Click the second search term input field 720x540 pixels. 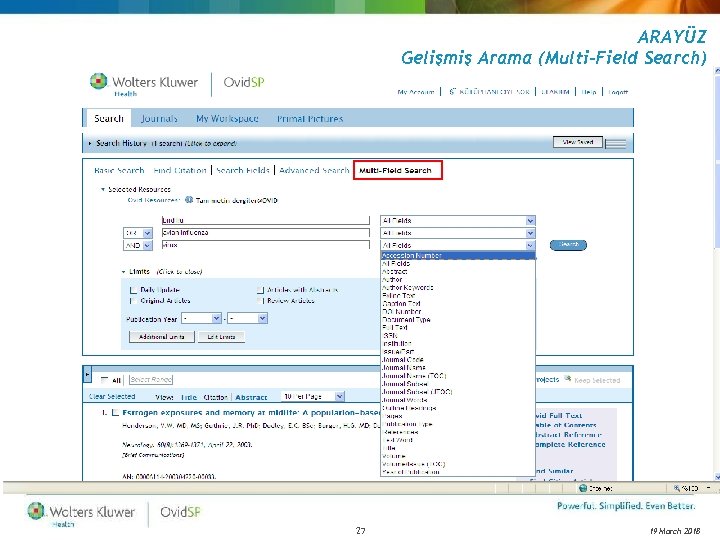coord(265,233)
